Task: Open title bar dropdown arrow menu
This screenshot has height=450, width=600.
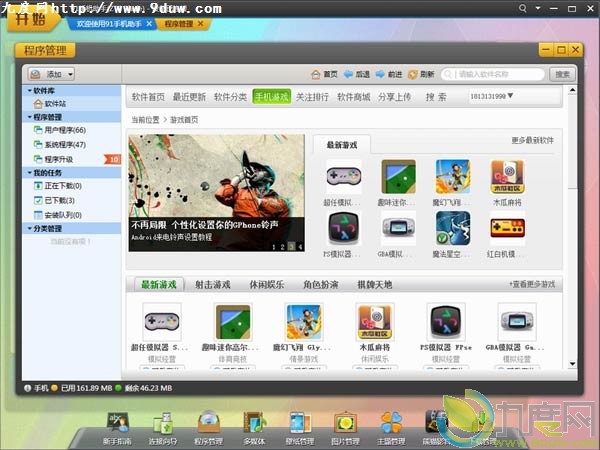Action: click(538, 8)
